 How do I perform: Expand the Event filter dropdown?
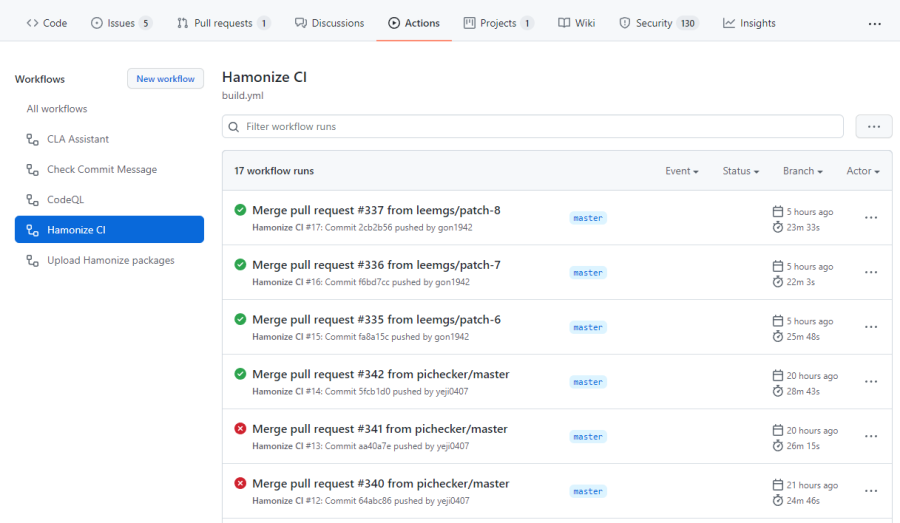click(x=681, y=171)
